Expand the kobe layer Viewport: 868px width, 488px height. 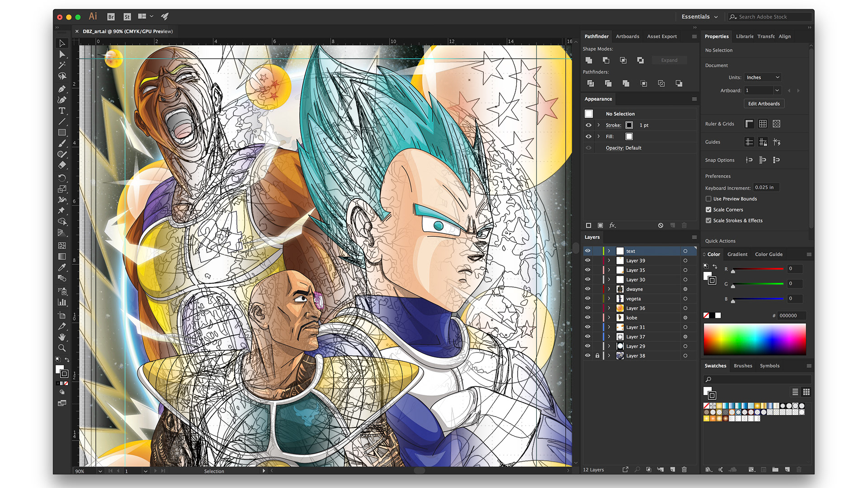pos(609,318)
